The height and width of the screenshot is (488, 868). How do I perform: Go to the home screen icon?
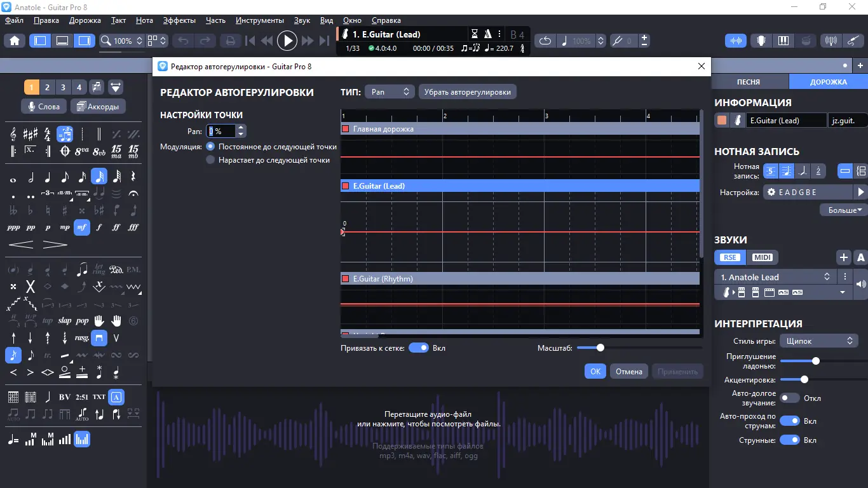pyautogui.click(x=15, y=41)
